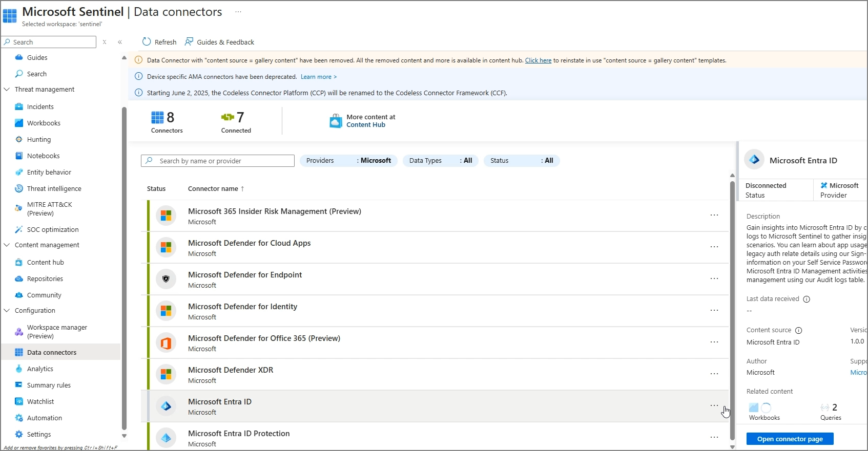Collapse the sidebar with double chevron
The width and height of the screenshot is (868, 451).
click(120, 42)
